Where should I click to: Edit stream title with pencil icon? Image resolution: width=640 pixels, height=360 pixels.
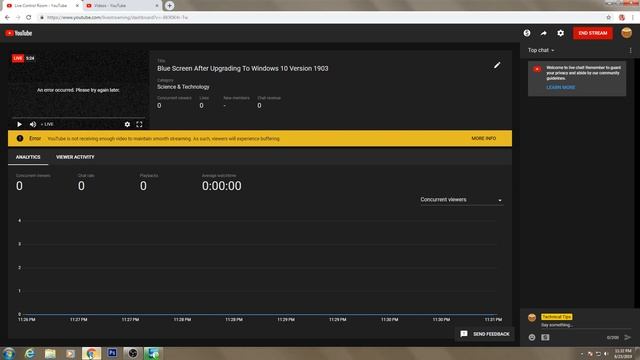[497, 65]
